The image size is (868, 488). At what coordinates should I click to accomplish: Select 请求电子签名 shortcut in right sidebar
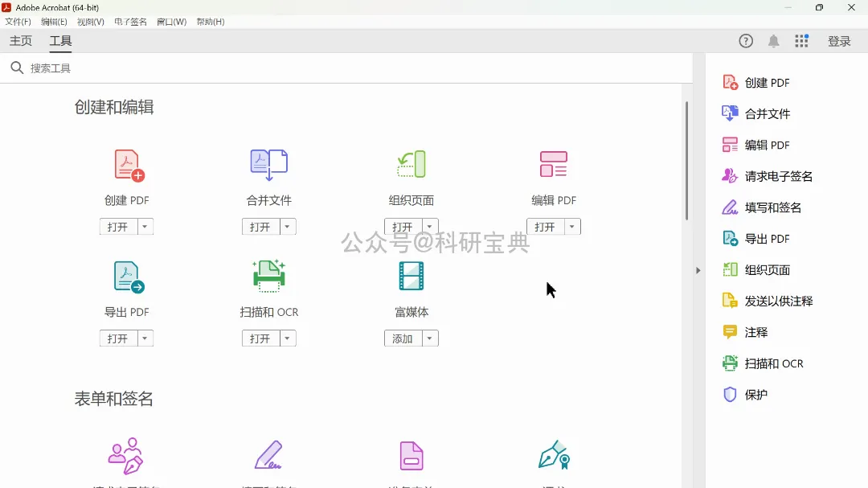(x=768, y=176)
